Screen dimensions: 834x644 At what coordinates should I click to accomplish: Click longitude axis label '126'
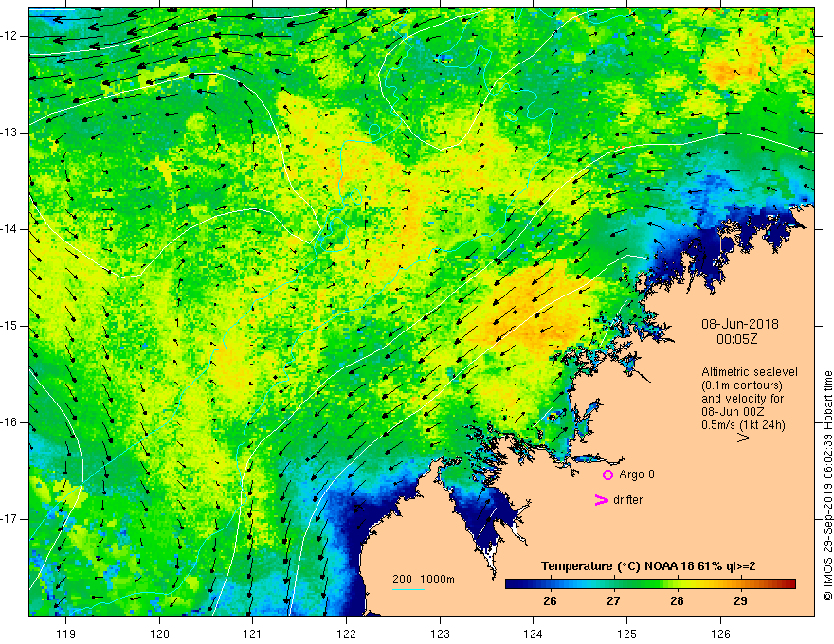[x=720, y=634]
